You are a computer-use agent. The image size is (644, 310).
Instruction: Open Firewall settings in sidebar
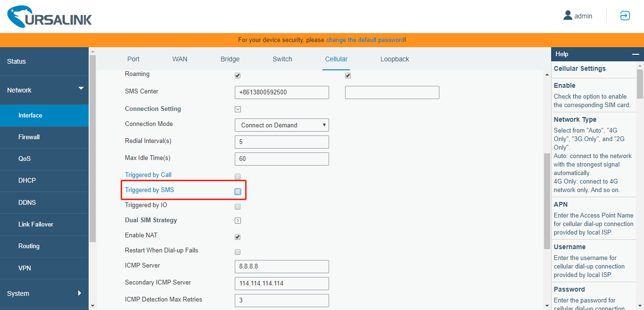click(x=29, y=137)
